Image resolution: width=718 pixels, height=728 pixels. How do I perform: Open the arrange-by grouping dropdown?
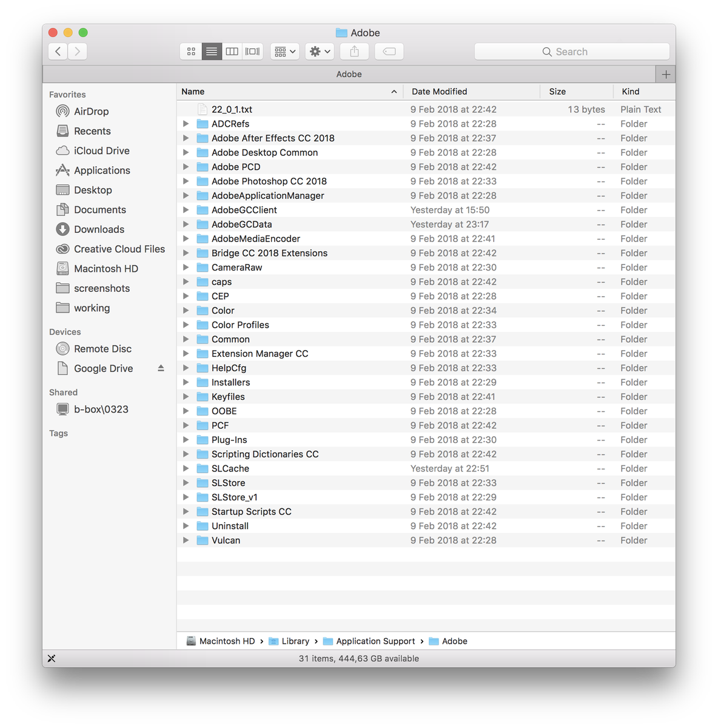285,52
